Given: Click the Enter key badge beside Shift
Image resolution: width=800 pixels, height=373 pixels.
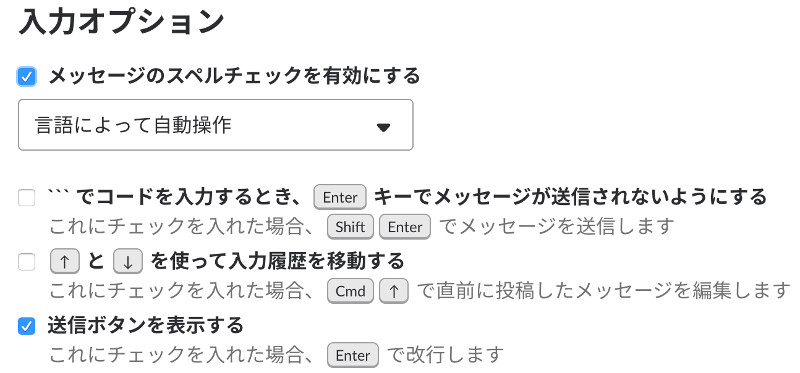Looking at the screenshot, I should click(405, 227).
